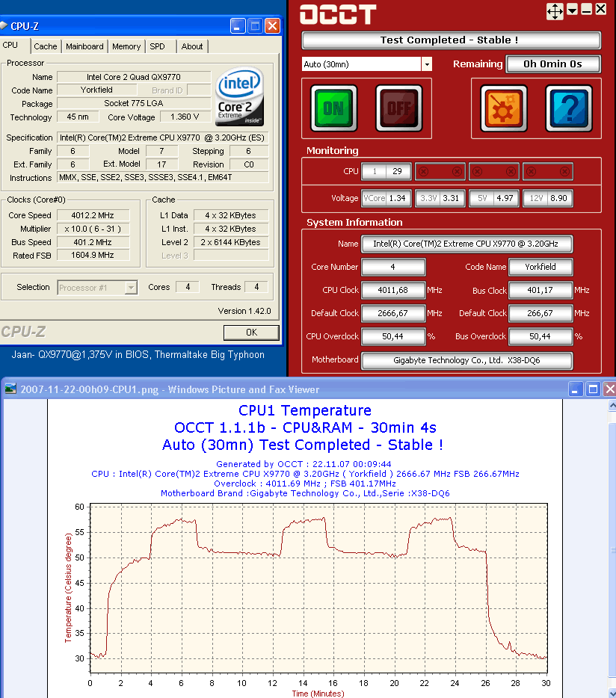This screenshot has width=616, height=698.
Task: Open the Memory tab in CPU-Z
Action: coord(126,46)
